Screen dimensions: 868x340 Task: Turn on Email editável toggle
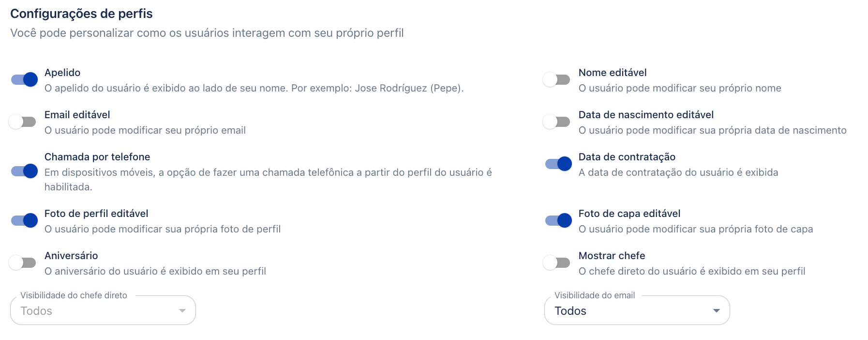tap(22, 122)
